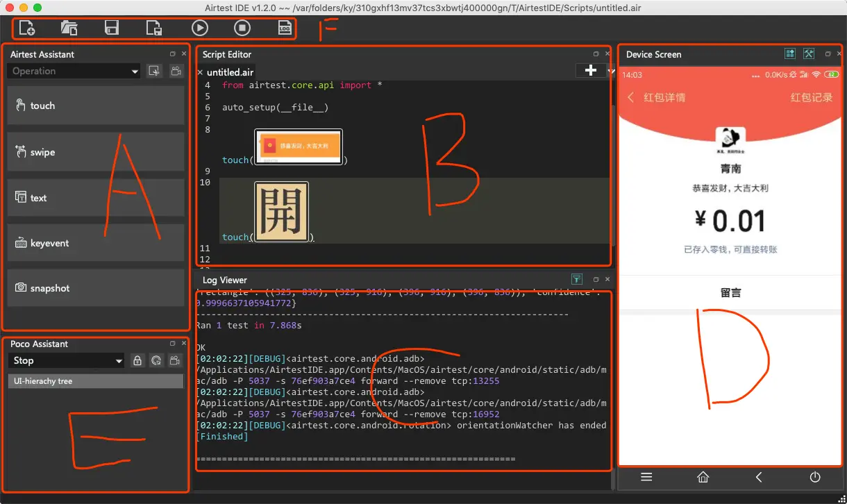Open the Poco mode Stop dropdown
The height and width of the screenshot is (504, 847).
click(x=67, y=360)
